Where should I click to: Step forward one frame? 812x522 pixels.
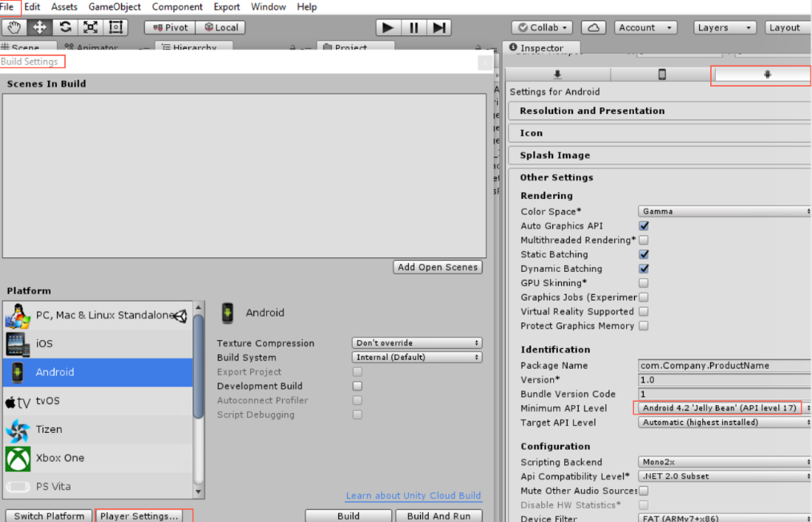[x=438, y=27]
